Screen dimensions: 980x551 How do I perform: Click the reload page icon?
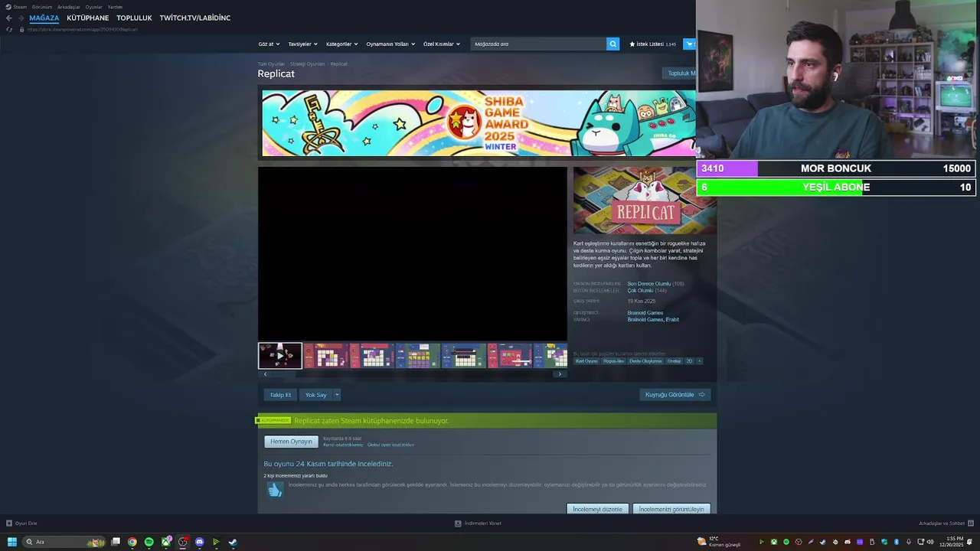9,29
